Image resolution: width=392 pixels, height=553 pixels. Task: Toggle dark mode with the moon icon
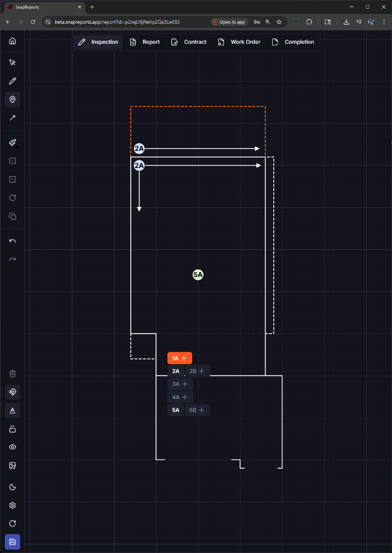(12, 487)
